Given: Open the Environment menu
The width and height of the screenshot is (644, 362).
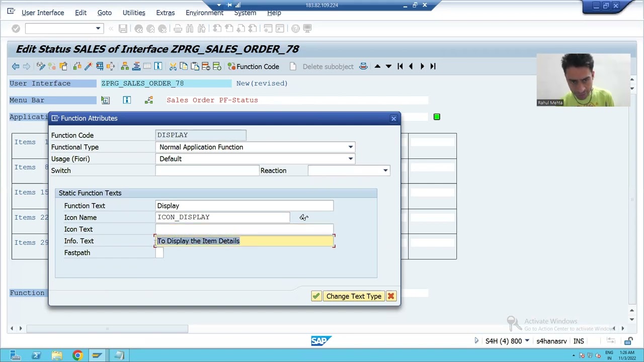Looking at the screenshot, I should [x=204, y=13].
